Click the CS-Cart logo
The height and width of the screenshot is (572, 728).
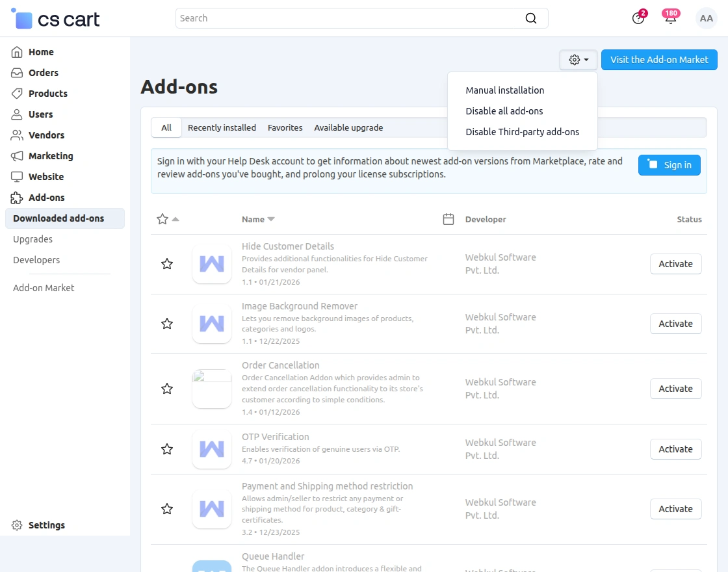tap(56, 19)
